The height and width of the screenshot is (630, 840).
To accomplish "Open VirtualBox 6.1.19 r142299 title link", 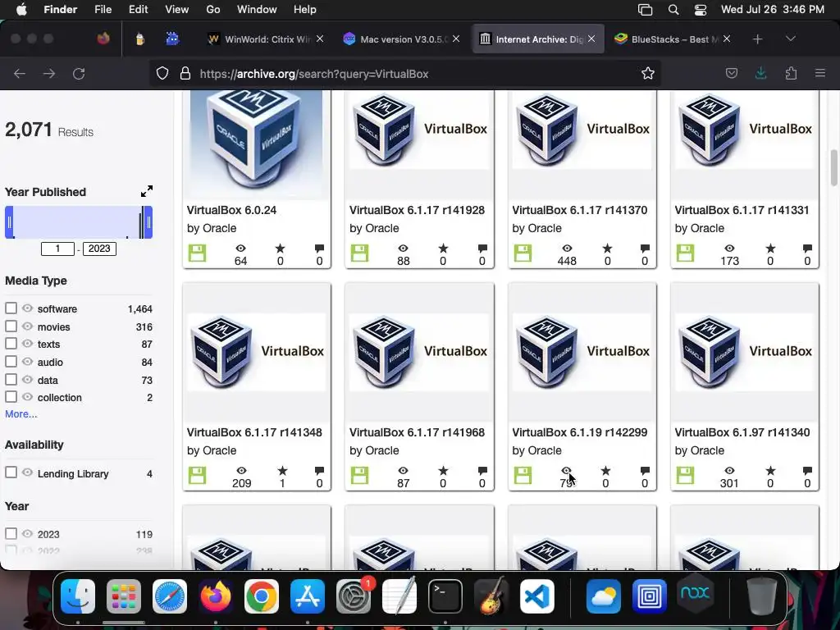I will 580,432.
